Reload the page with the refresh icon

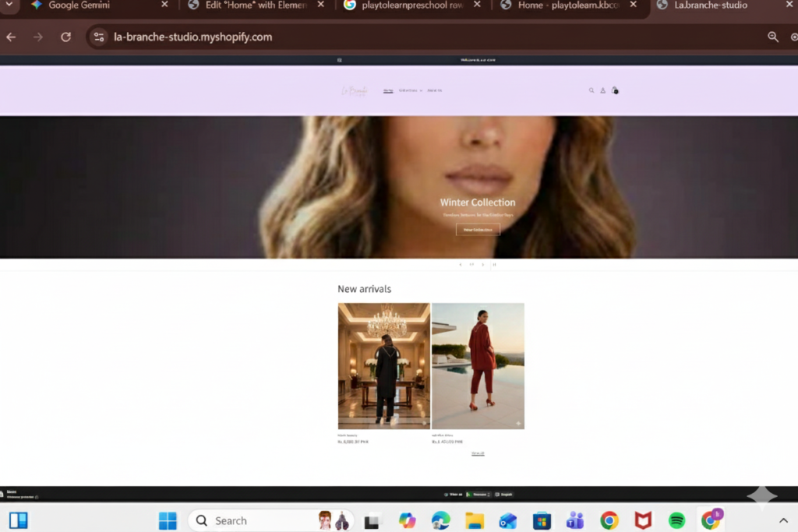click(x=66, y=37)
